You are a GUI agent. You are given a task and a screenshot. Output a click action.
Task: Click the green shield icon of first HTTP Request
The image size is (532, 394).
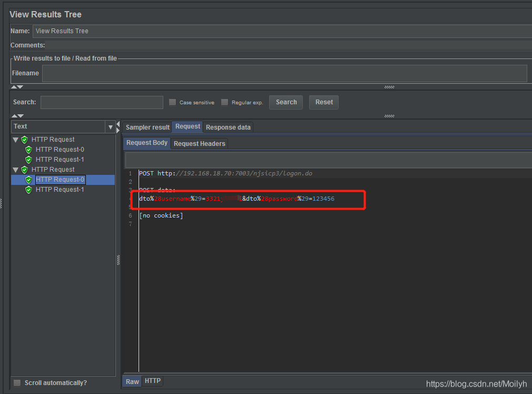24,140
